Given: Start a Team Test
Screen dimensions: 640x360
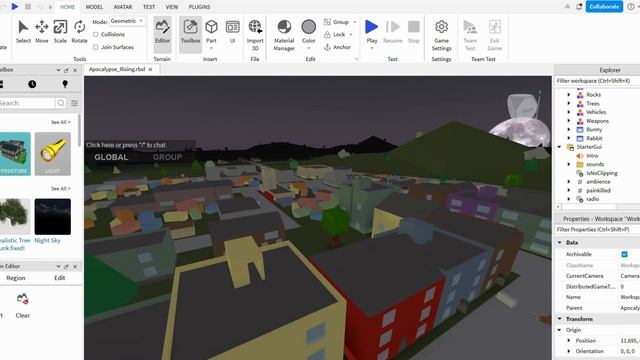Looking at the screenshot, I should [470, 35].
